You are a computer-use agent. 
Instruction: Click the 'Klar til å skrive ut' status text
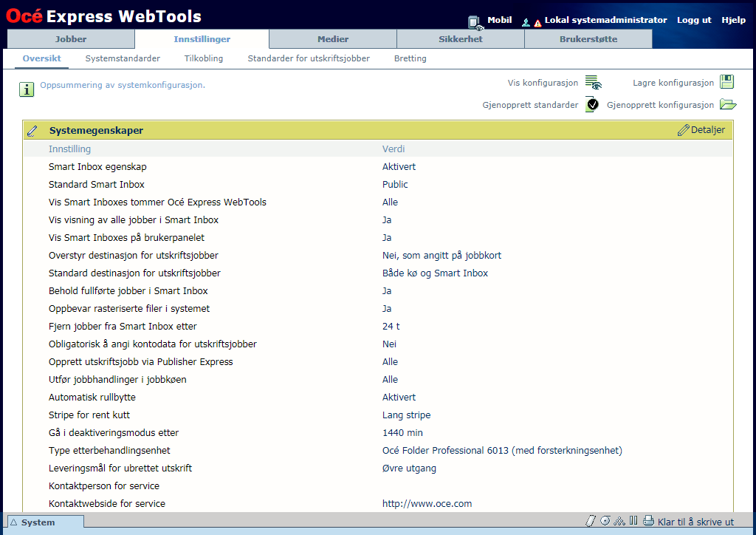pyautogui.click(x=695, y=522)
